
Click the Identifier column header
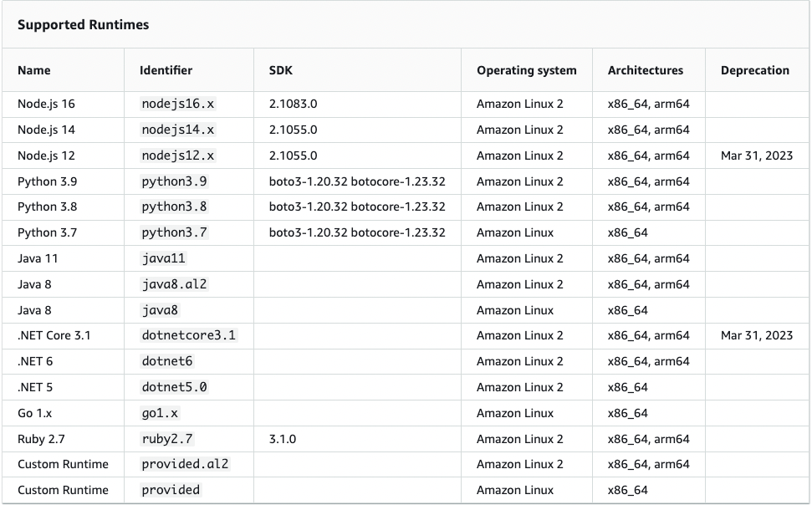point(166,70)
